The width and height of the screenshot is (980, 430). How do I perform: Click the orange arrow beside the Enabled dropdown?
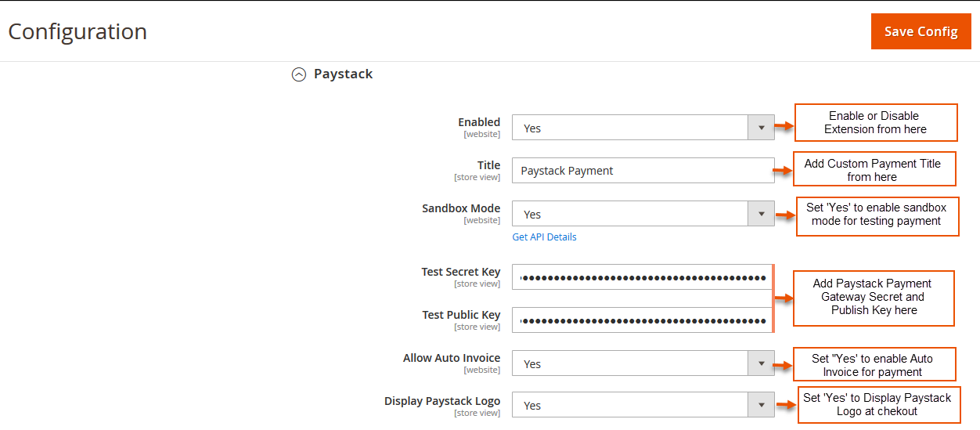click(x=784, y=125)
